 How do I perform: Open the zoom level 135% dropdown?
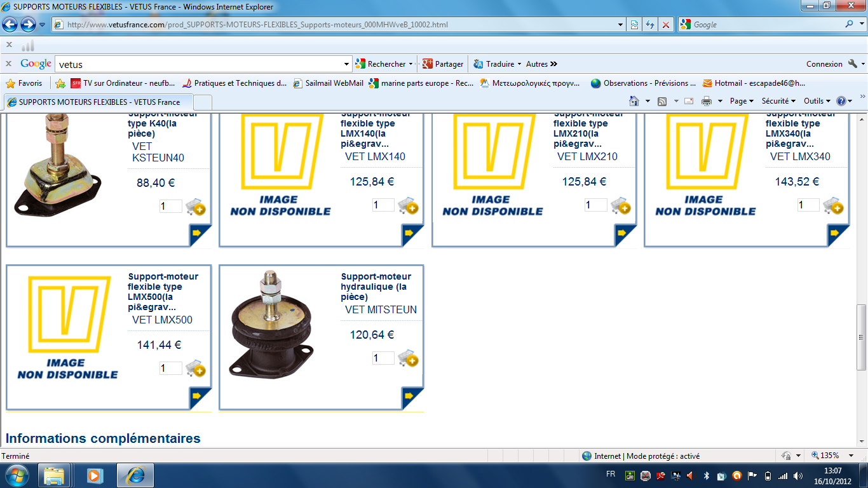click(x=851, y=456)
